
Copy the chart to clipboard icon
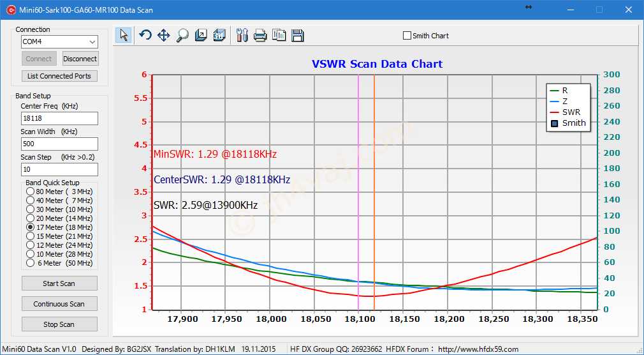coord(279,35)
